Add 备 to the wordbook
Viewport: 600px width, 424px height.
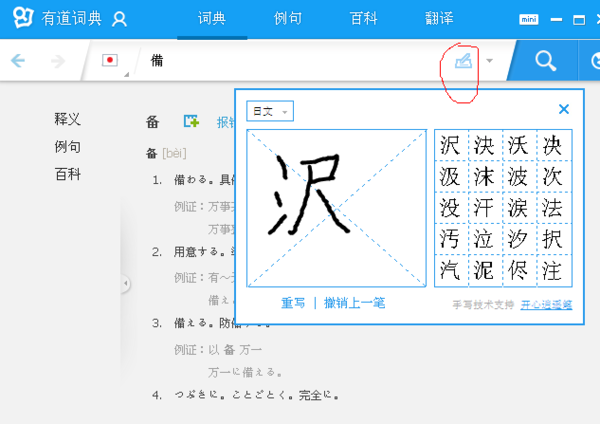191,121
